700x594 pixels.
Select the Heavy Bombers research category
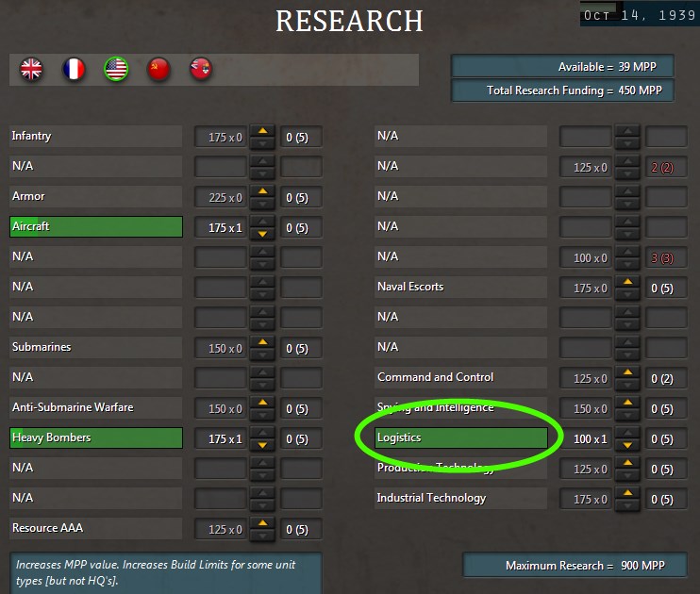[96, 437]
